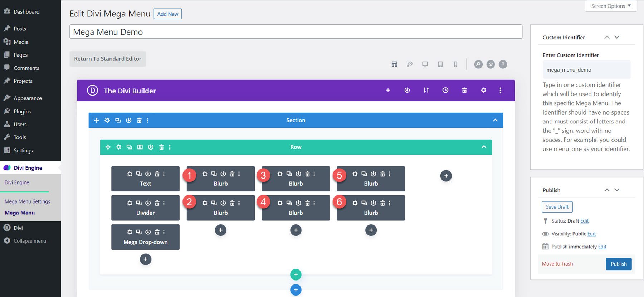
Task: Open wireframe view icon in builder toolbar
Action: pyautogui.click(x=394, y=64)
